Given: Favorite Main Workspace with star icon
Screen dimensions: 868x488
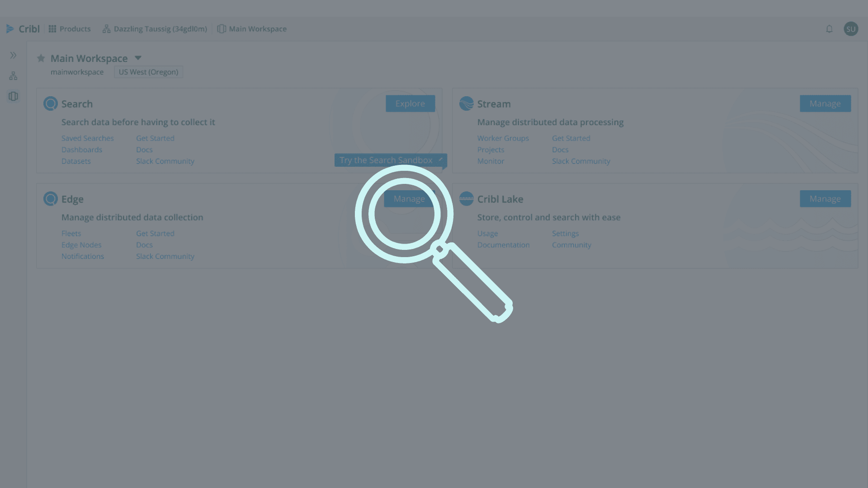Looking at the screenshot, I should pyautogui.click(x=41, y=58).
